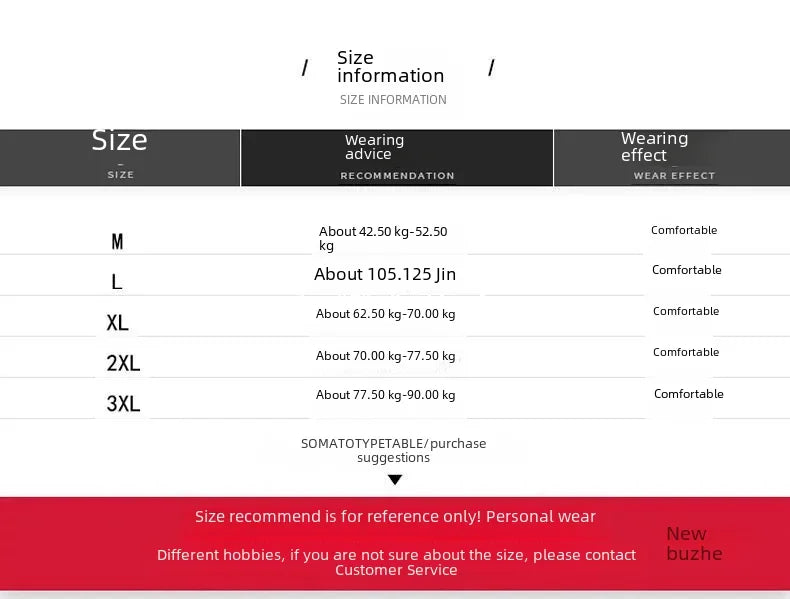This screenshot has width=790, height=599.
Task: Click the Comfortable label in M row
Action: point(684,230)
